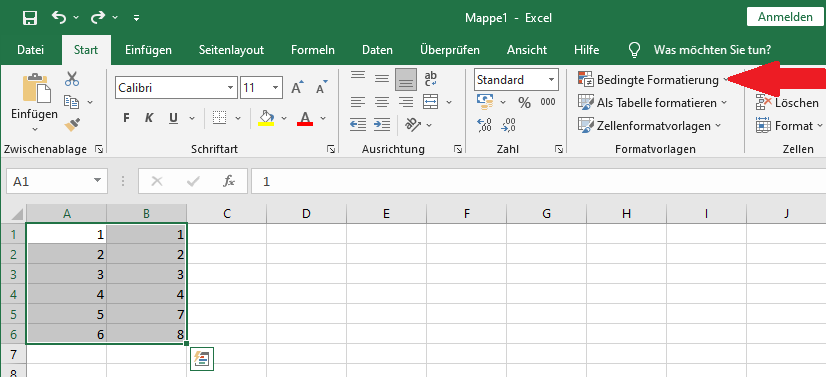Image resolution: width=826 pixels, height=377 pixels.
Task: Open the Format cells dropdown
Action: (789, 126)
